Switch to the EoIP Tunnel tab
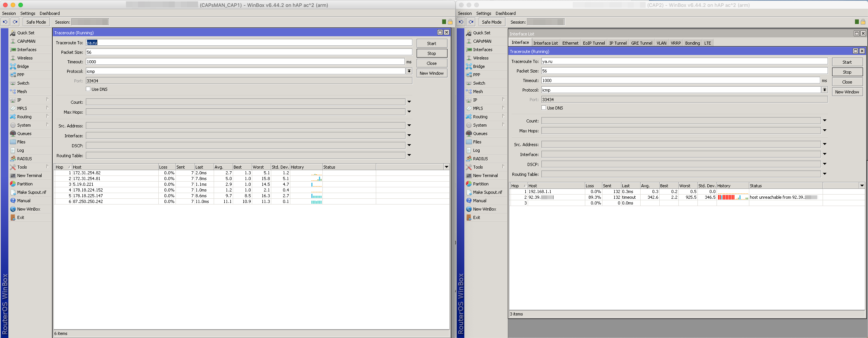Viewport: 868px width, 338px height. (x=594, y=43)
